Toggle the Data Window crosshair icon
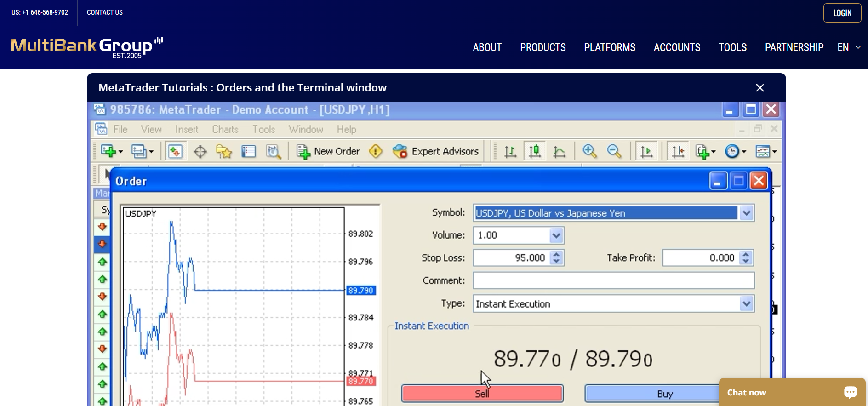 pos(200,151)
